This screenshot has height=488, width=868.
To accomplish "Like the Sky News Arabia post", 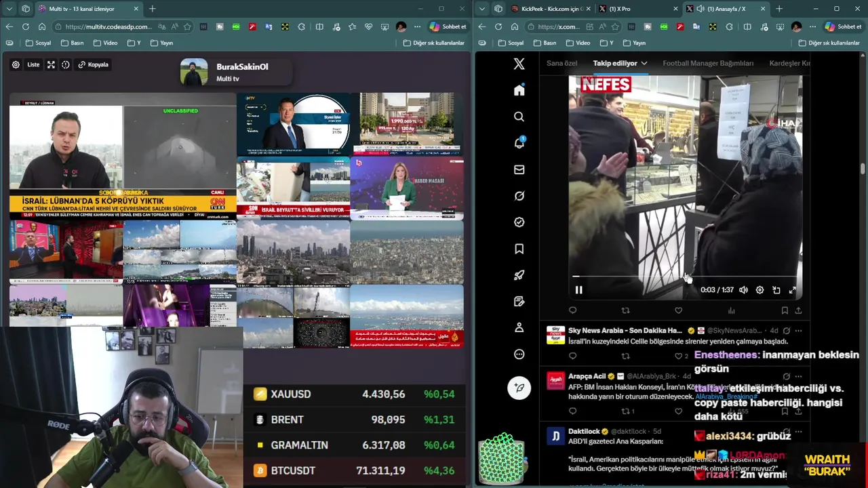I will pyautogui.click(x=678, y=356).
